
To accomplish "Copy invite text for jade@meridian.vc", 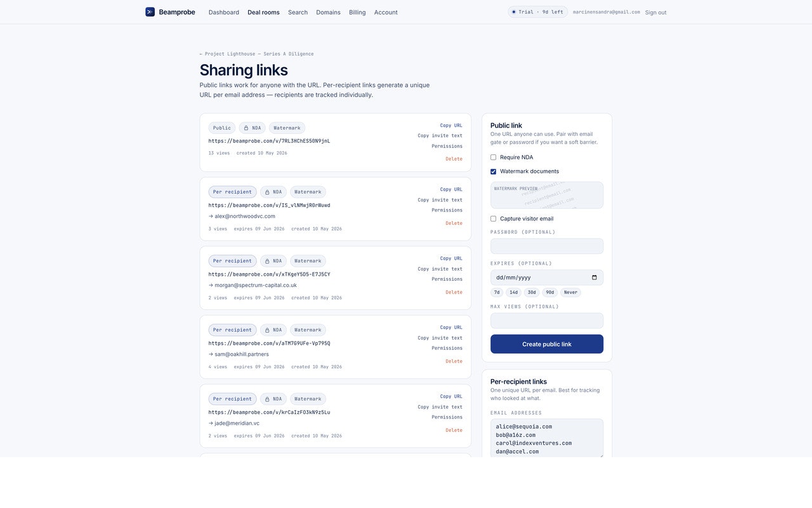I will click(x=440, y=407).
